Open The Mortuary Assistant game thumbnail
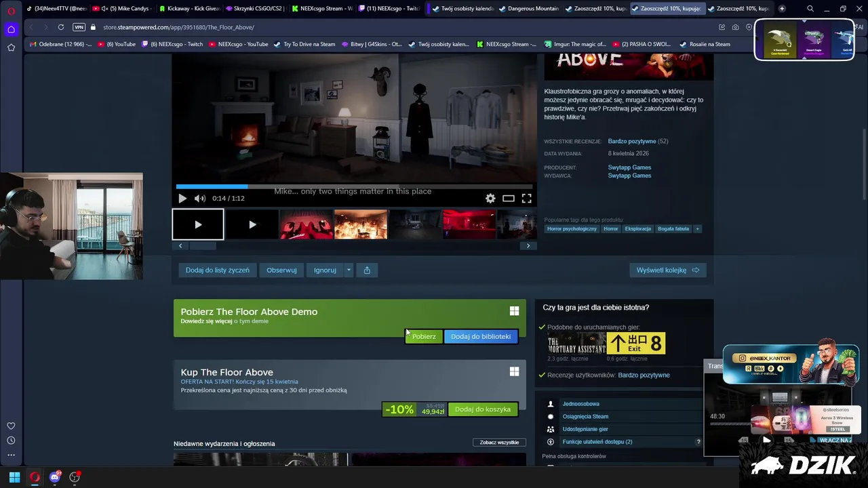This screenshot has width=868, height=488. click(x=576, y=344)
